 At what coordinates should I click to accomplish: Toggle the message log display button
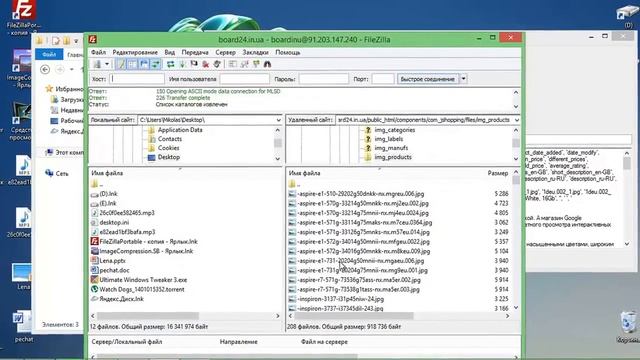pyautogui.click(x=121, y=64)
